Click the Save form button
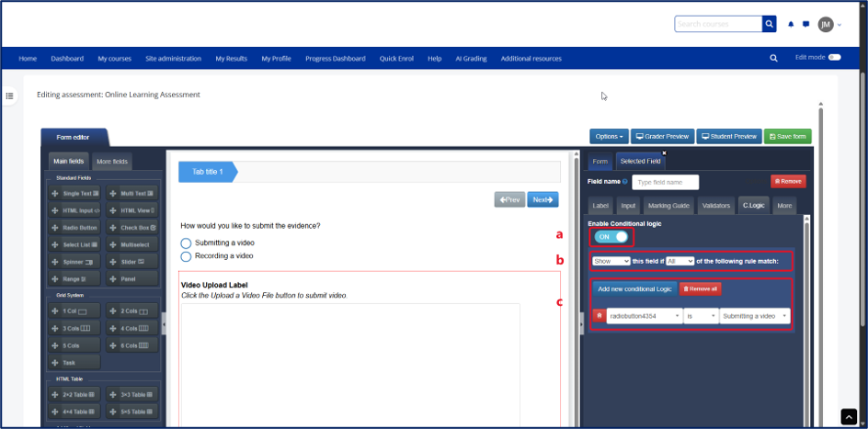This screenshot has width=868, height=429. coord(788,137)
